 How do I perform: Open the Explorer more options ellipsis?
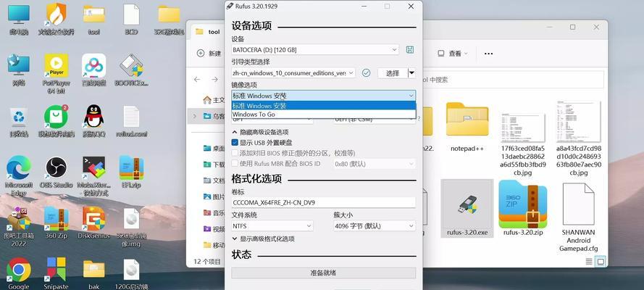click(488, 54)
